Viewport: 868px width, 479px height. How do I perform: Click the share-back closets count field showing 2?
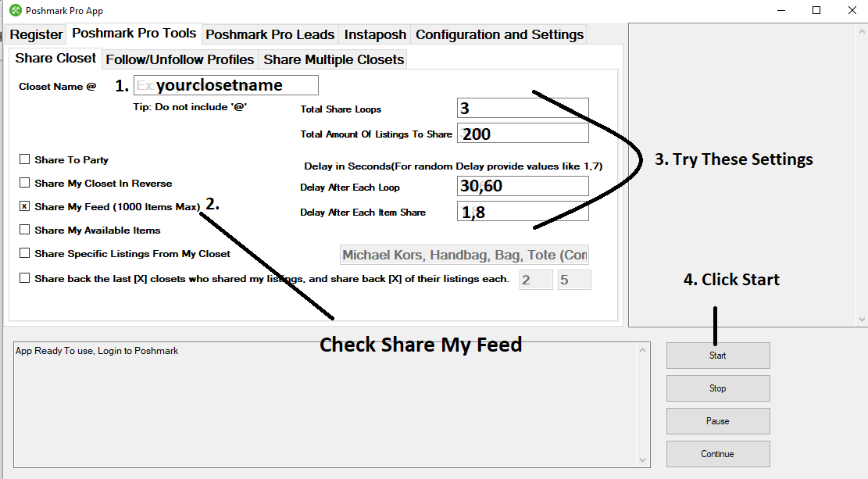pos(536,280)
